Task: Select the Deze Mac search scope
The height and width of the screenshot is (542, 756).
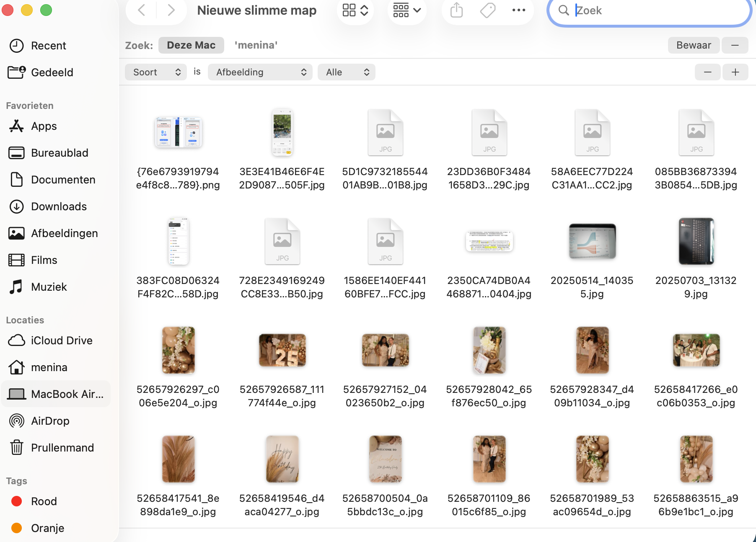Action: click(191, 45)
